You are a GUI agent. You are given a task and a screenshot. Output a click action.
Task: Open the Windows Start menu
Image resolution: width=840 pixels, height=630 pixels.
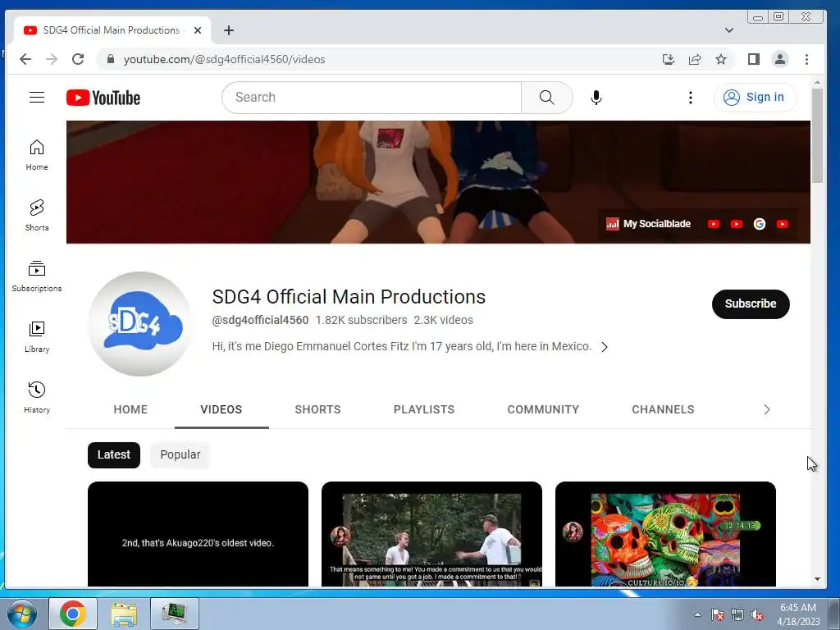(x=21, y=614)
